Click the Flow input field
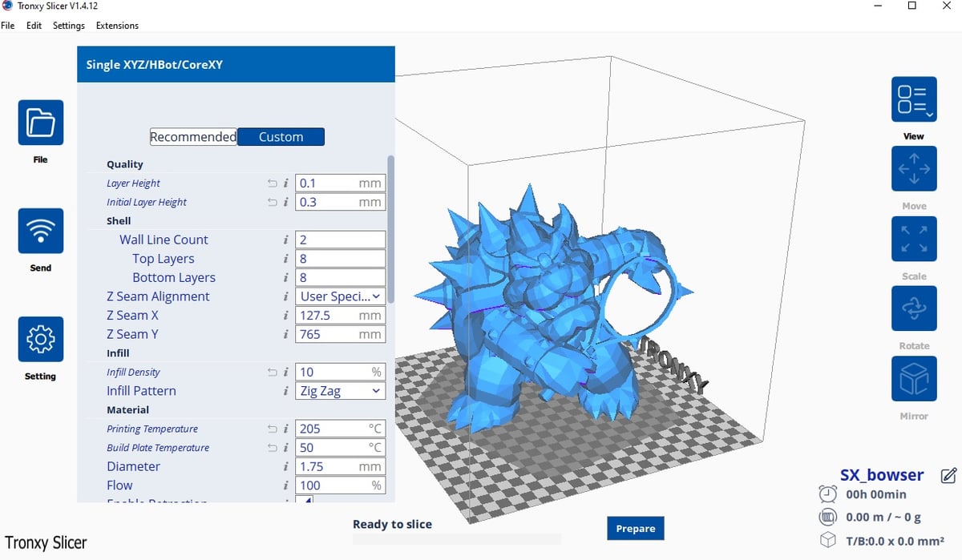Viewport: 962px width, 560px height. [341, 485]
